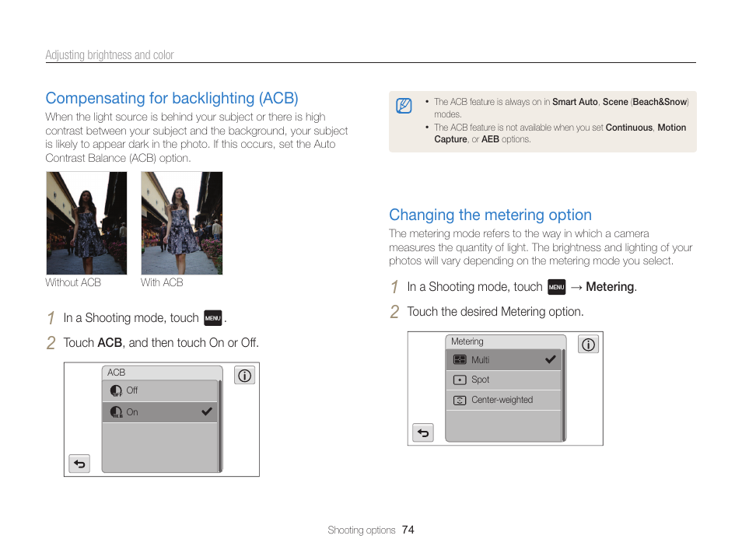742x560 pixels.
Task: Click Touch the desired Metering option text
Action: (495, 311)
